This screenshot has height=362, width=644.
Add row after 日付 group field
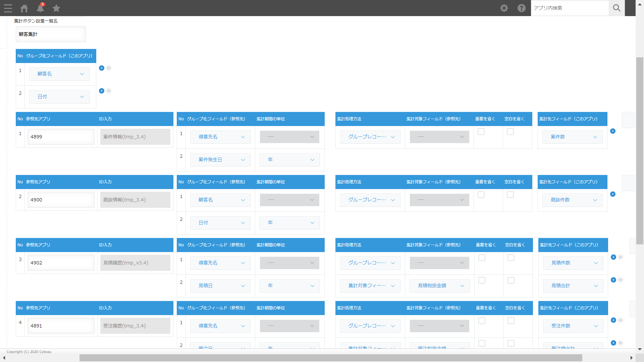point(102,91)
